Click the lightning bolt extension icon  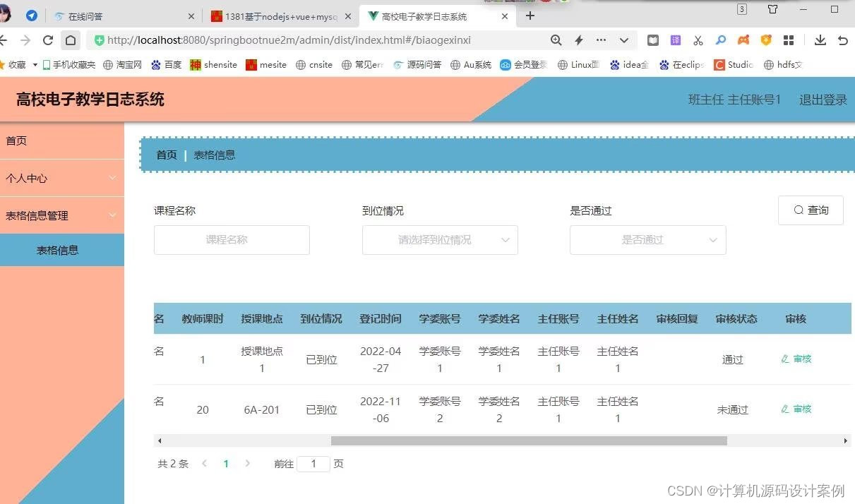pyautogui.click(x=579, y=40)
